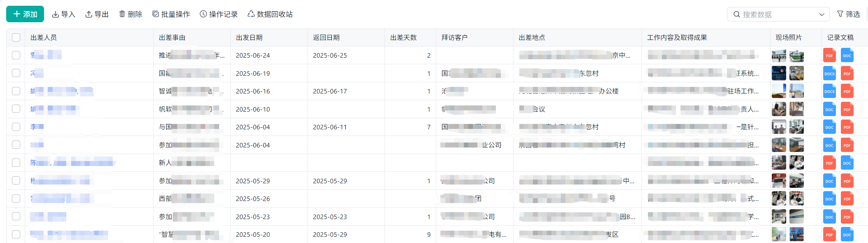Click the 删除 delete button
This screenshot has width=868, height=243.
(130, 14)
